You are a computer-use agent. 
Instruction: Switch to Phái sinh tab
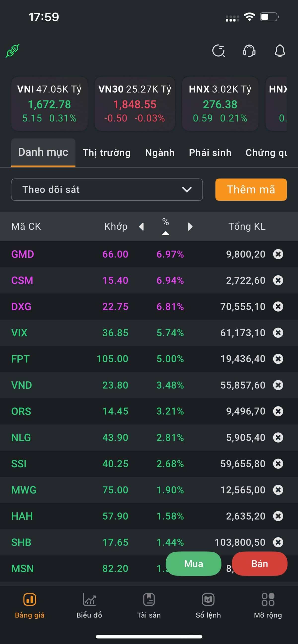210,153
